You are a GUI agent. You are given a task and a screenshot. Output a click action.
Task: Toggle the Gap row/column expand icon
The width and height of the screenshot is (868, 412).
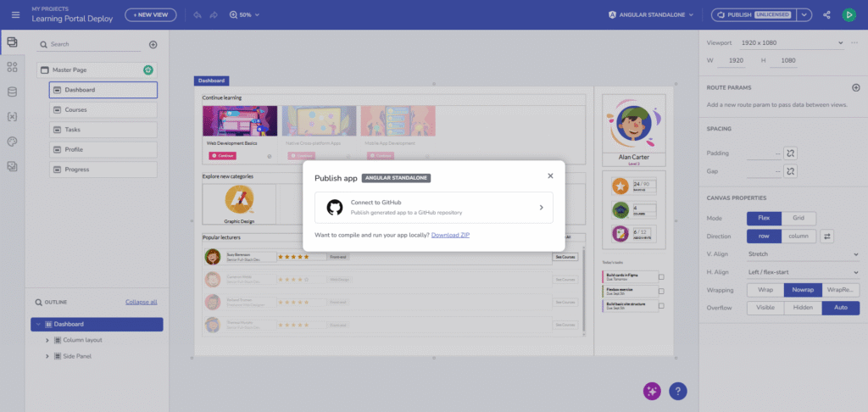791,171
